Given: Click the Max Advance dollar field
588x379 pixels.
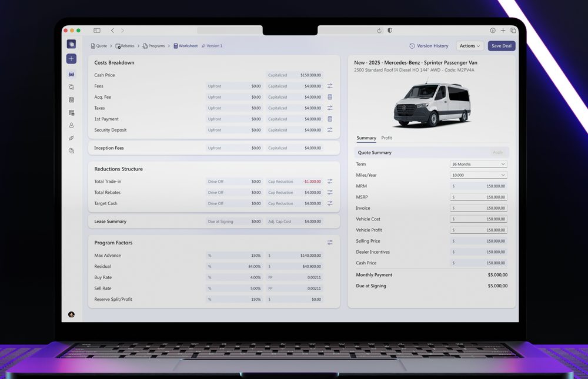Looking at the screenshot, I should point(295,255).
